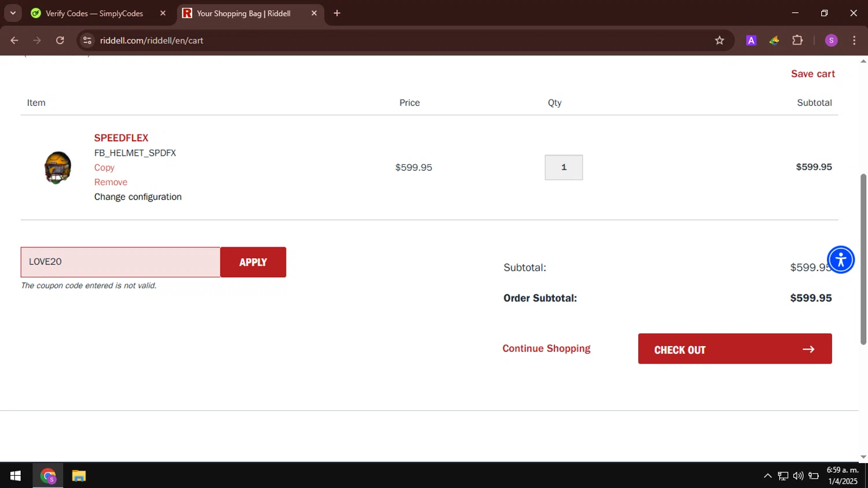Apply the coupon code
The image size is (868, 488).
(x=253, y=262)
